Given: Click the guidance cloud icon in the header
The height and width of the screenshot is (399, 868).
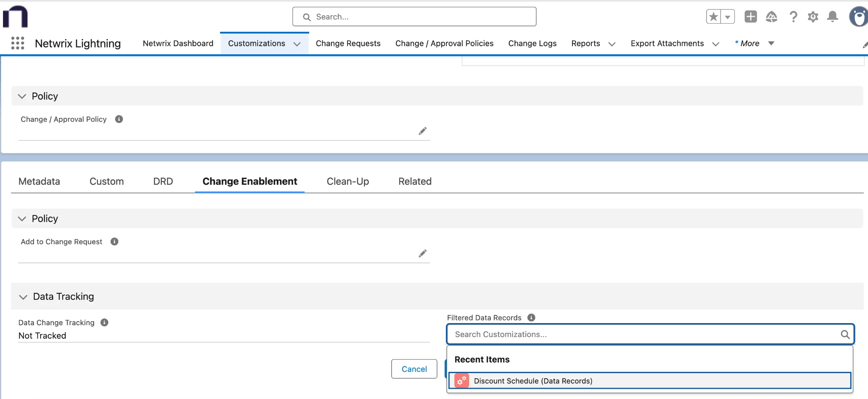Looking at the screenshot, I should click(771, 17).
